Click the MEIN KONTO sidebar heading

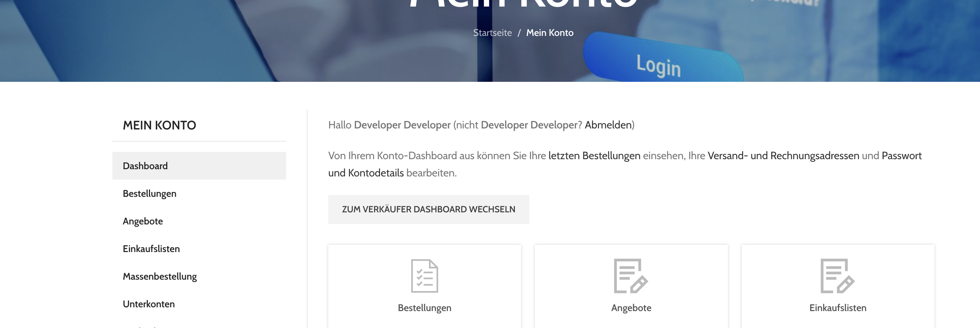pyautogui.click(x=159, y=125)
